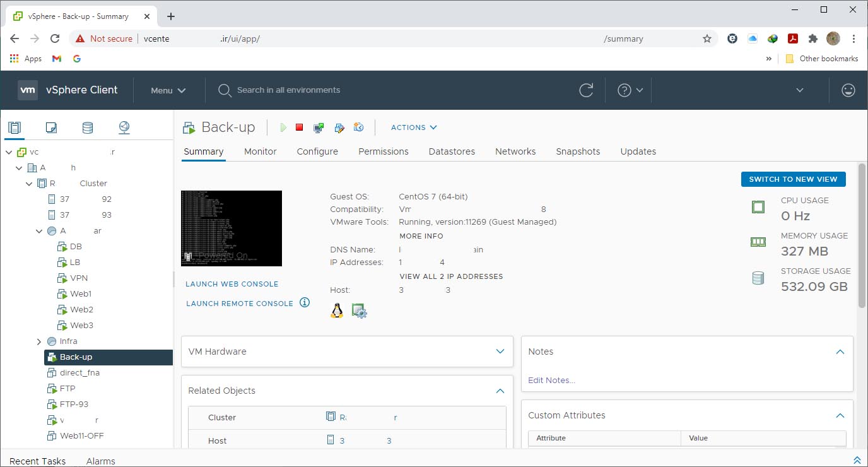Image resolution: width=868 pixels, height=467 pixels.
Task: Click the summary pane vertical scrollbar
Action: pos(862,235)
